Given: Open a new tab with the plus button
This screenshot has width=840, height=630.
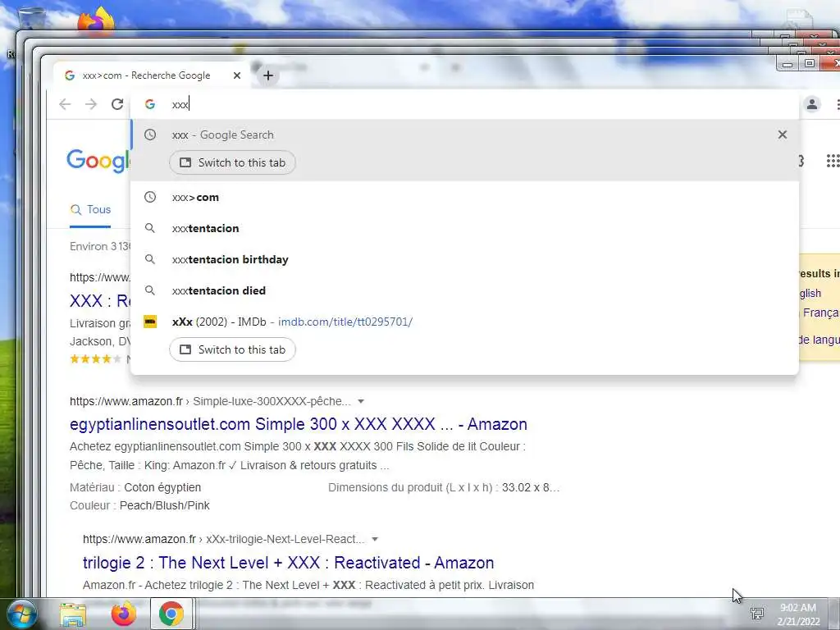Looking at the screenshot, I should 268,75.
